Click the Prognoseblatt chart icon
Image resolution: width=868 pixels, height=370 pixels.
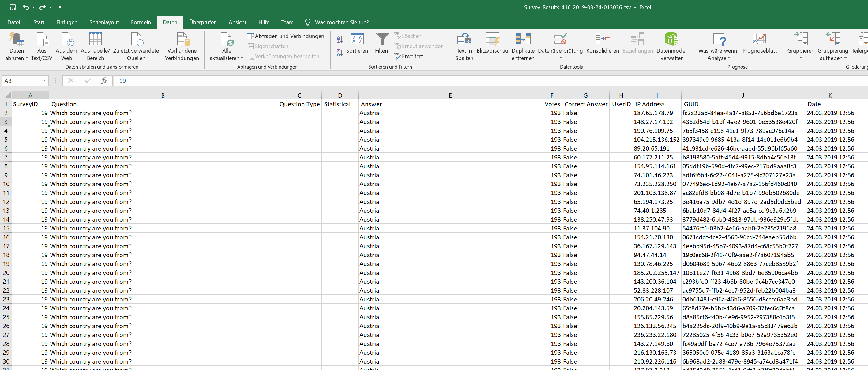pos(759,39)
